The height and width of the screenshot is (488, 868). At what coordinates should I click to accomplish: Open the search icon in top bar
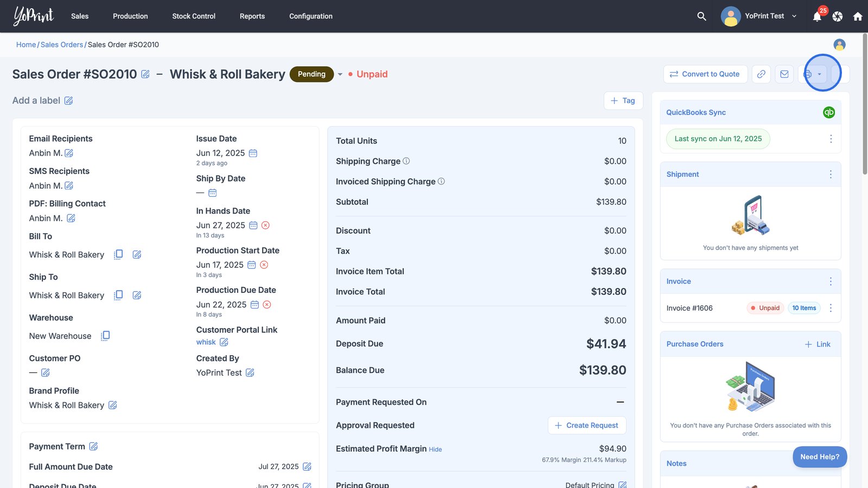[701, 16]
